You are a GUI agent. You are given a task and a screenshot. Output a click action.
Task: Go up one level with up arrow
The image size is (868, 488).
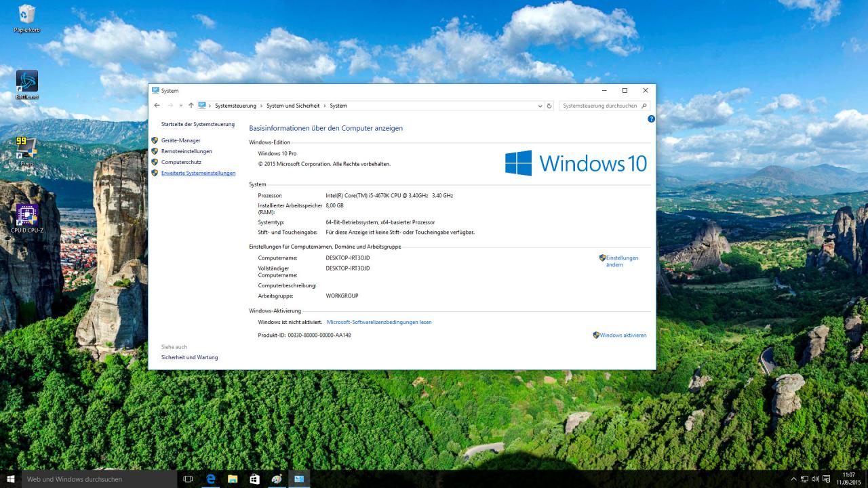tap(191, 106)
